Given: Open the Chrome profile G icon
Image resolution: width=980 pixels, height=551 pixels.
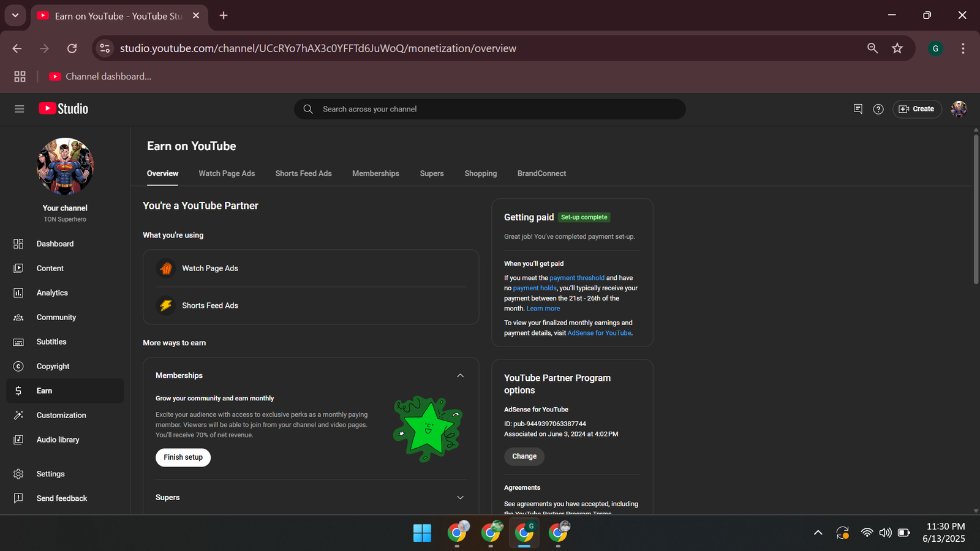Looking at the screenshot, I should [x=935, y=48].
